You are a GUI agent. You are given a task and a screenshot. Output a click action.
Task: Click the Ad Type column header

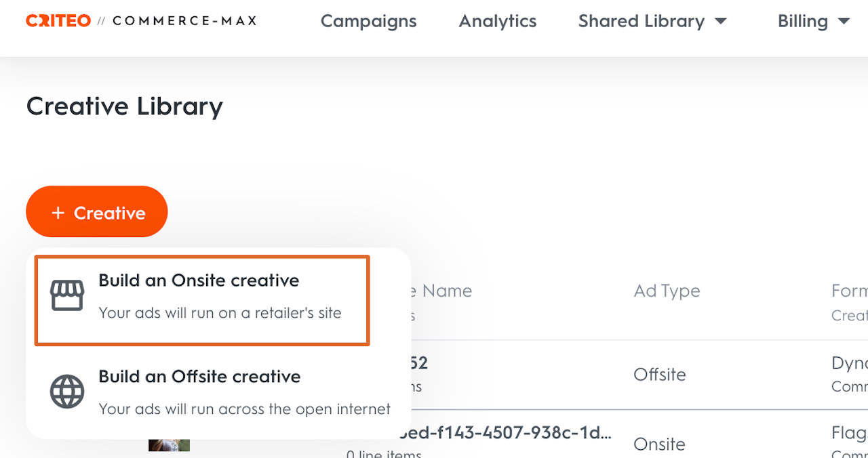(667, 291)
